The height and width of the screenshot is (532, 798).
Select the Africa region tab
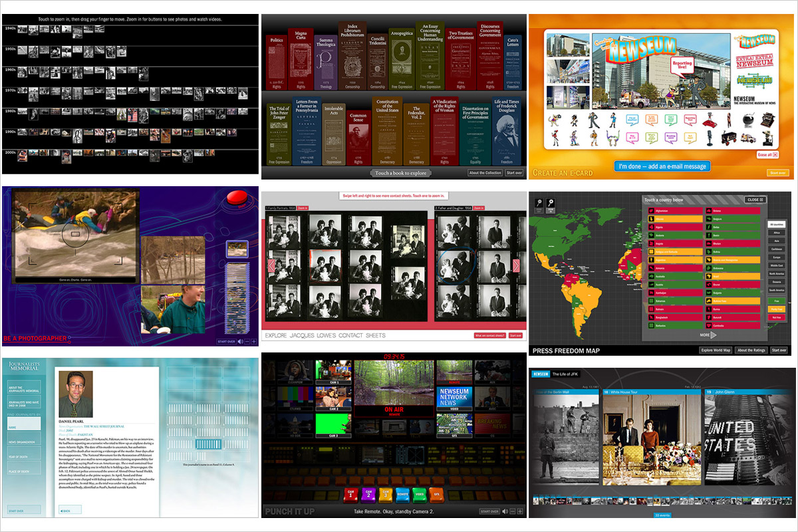click(775, 234)
